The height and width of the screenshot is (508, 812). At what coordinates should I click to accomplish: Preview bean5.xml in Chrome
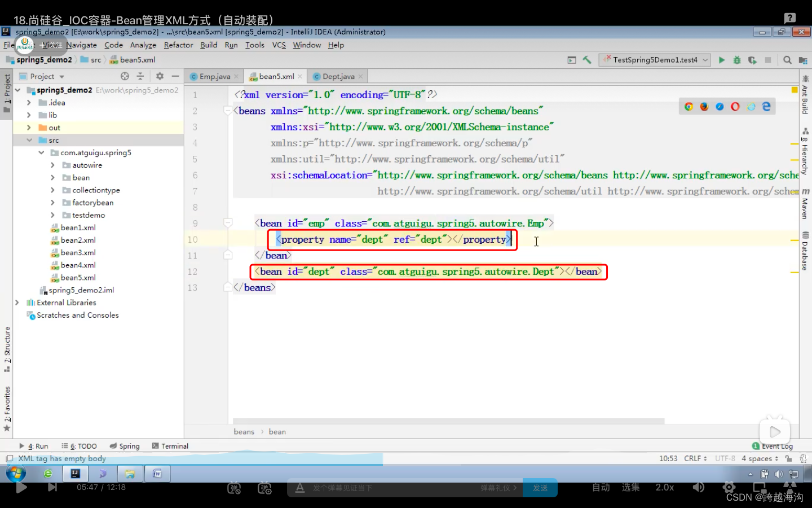[689, 107]
